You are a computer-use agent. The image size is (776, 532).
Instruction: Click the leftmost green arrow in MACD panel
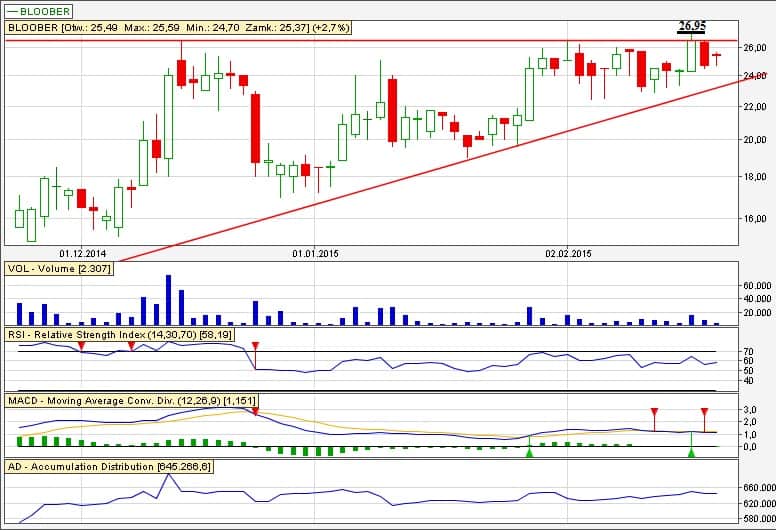(529, 453)
